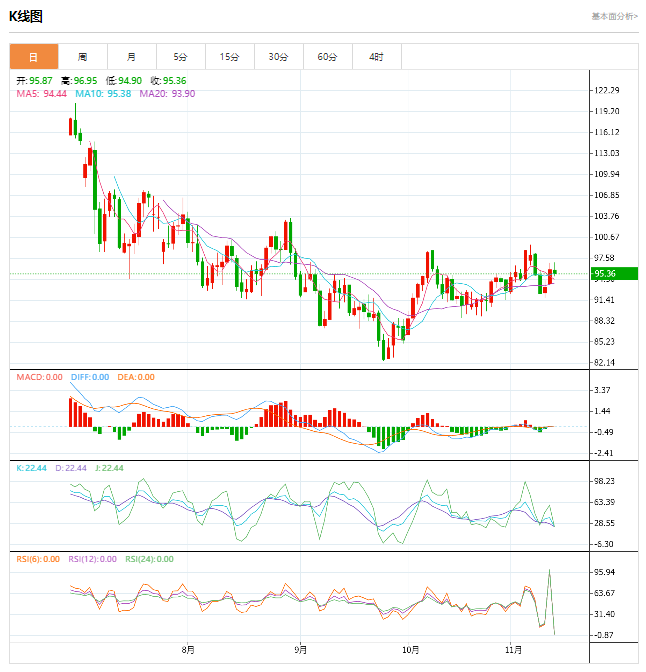Click the 95.94 RSI axis value
Image resolution: width=646 pixels, height=672 pixels.
pyautogui.click(x=604, y=572)
